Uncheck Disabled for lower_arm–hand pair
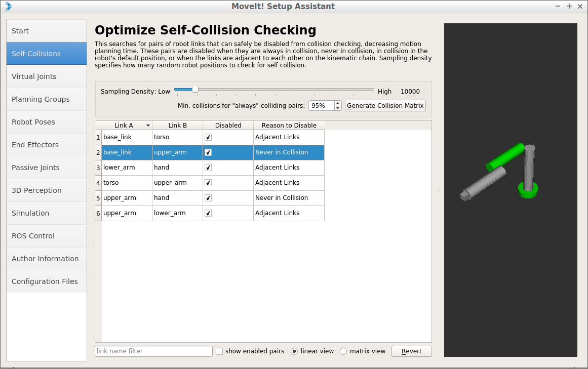This screenshot has width=588, height=369. pos(208,168)
